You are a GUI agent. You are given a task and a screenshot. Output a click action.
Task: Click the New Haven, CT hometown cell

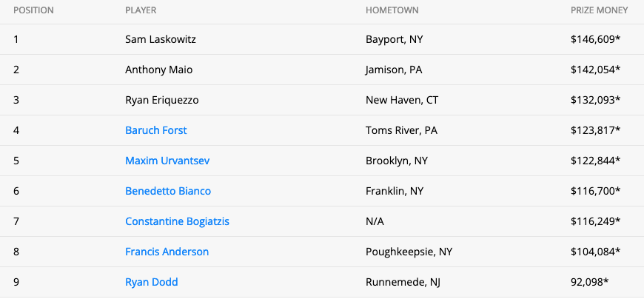[x=402, y=100]
